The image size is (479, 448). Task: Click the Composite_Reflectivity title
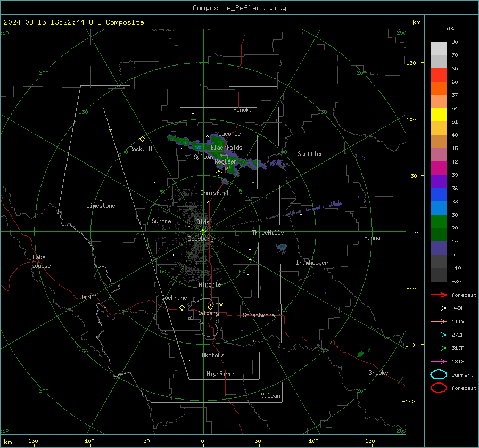pos(240,8)
